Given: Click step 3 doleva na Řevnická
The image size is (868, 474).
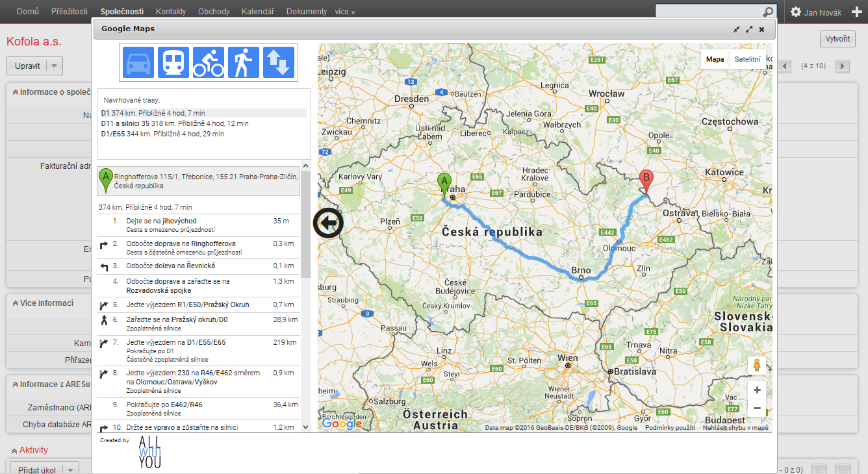Looking at the screenshot, I should coord(199,266).
